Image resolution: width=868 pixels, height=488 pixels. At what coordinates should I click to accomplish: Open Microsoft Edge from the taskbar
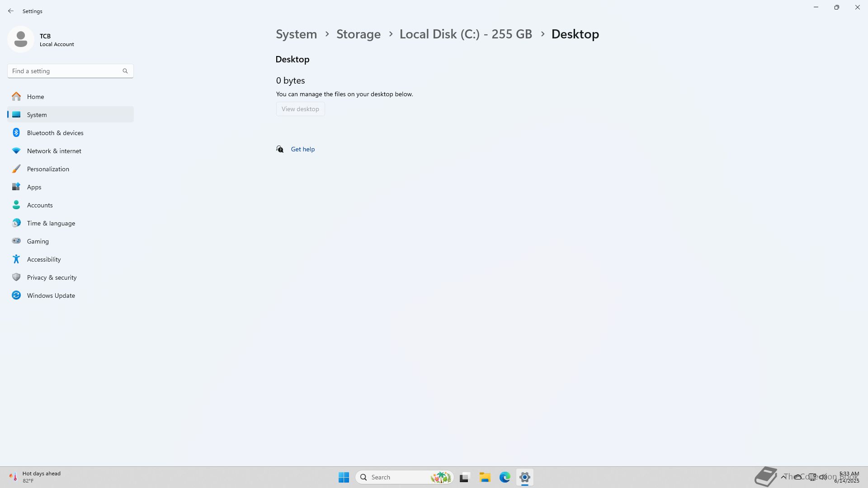point(505,477)
